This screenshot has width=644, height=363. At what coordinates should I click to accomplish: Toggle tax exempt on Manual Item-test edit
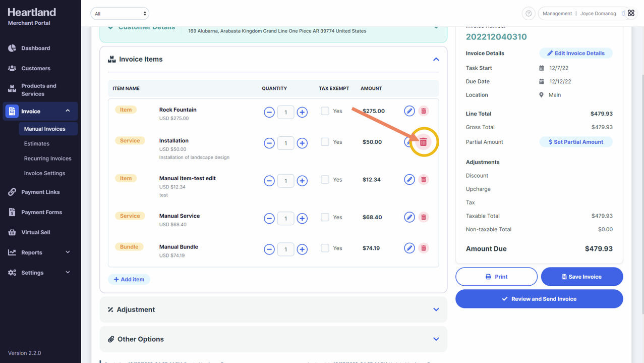(x=325, y=180)
